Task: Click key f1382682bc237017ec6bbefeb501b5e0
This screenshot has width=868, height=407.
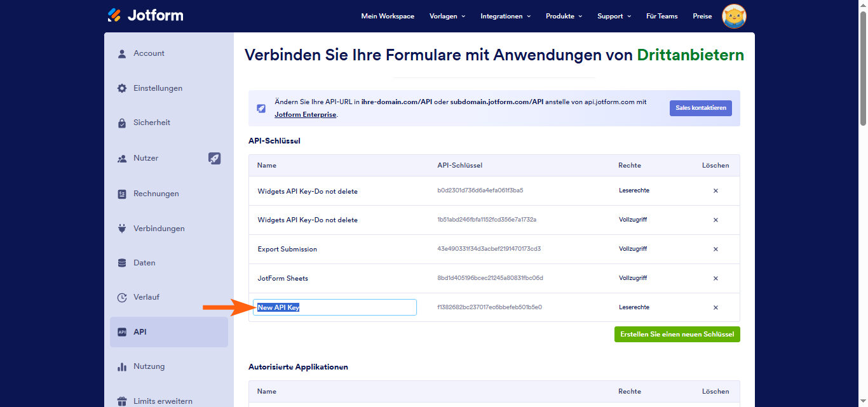Action: click(489, 307)
